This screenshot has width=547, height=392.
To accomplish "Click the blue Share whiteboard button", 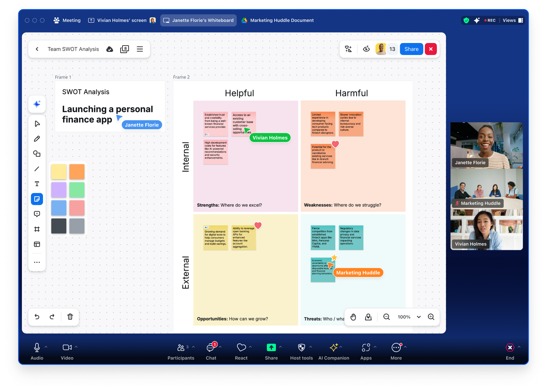I will pyautogui.click(x=411, y=49).
